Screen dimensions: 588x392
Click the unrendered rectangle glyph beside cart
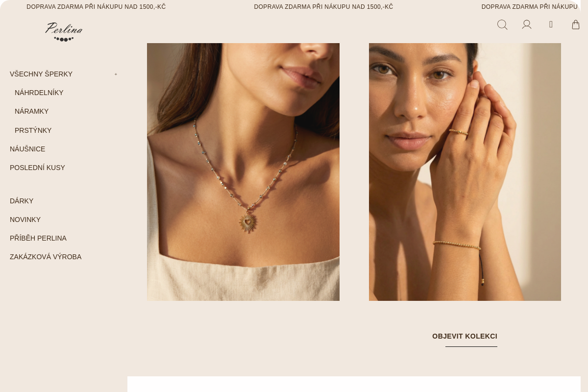coord(551,24)
